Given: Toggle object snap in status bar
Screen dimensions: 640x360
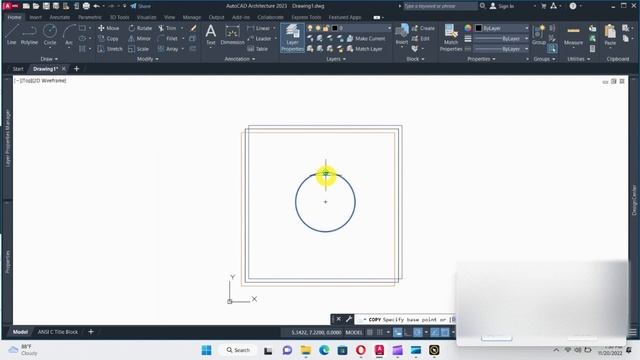Looking at the screenshot, I should click(445, 332).
